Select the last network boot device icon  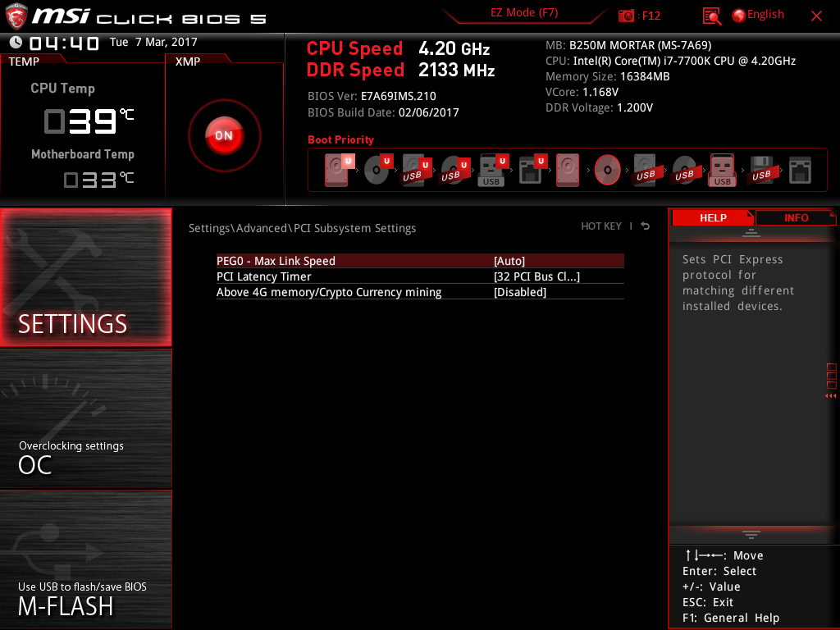click(800, 171)
